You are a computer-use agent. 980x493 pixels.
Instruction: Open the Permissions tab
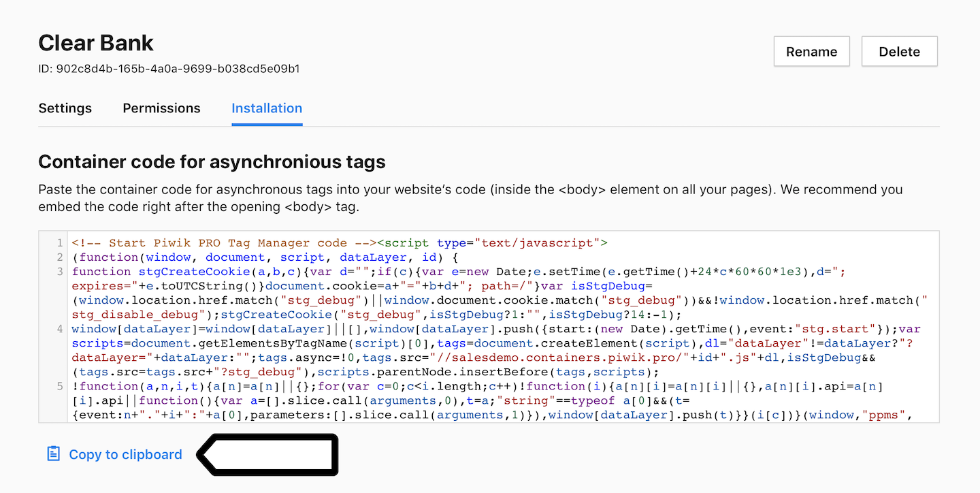161,108
